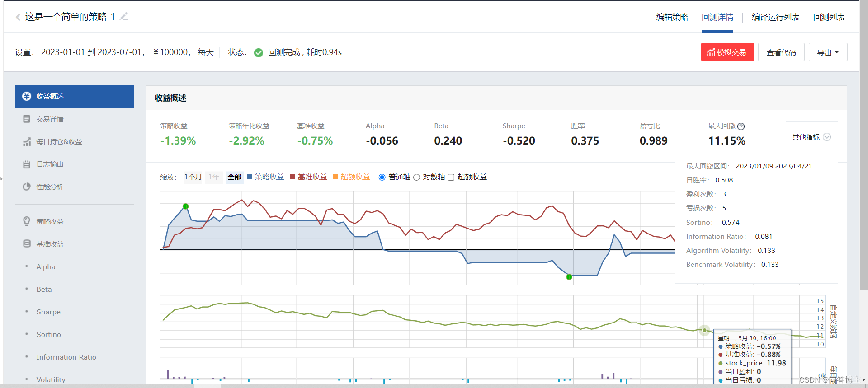Click the Sharpe value -0.520
Viewport: 868px width, 388px height.
[519, 141]
